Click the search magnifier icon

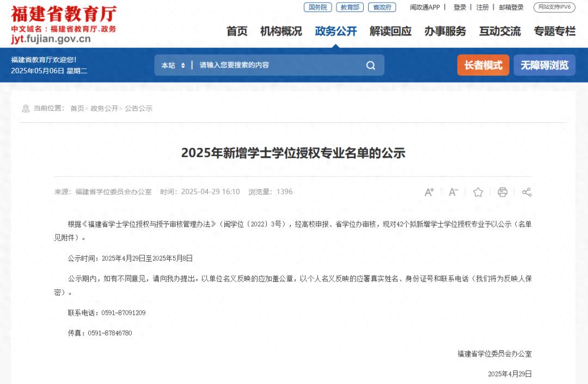[371, 65]
